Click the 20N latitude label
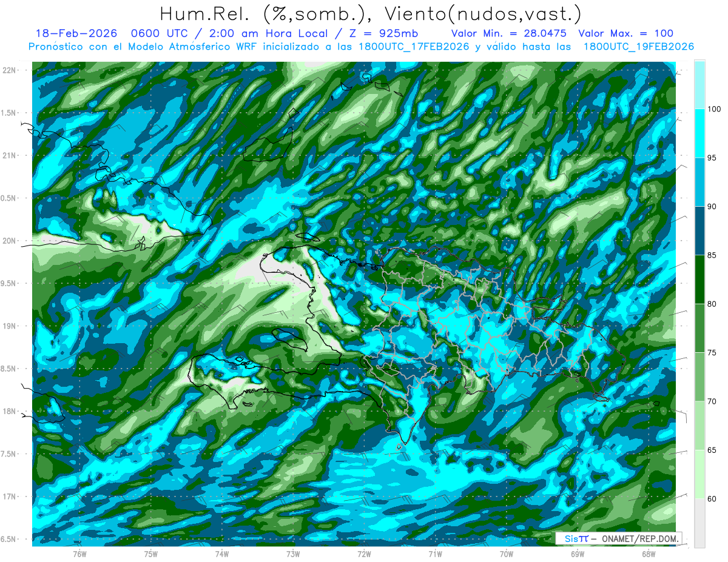The height and width of the screenshot is (562, 728). click(x=10, y=241)
